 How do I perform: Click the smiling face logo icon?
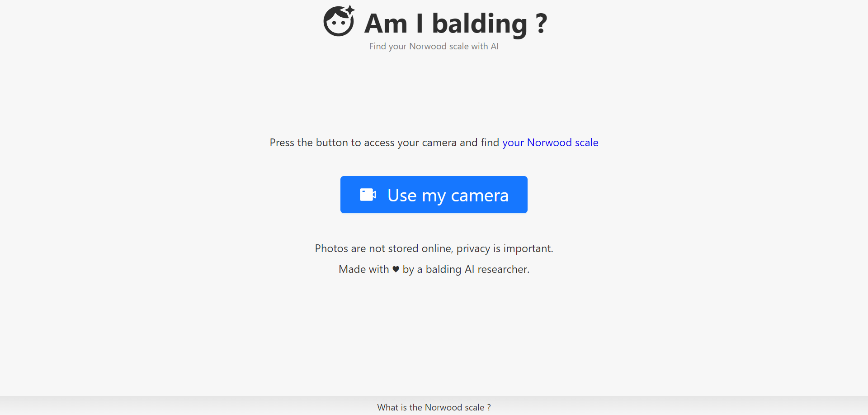tap(338, 23)
